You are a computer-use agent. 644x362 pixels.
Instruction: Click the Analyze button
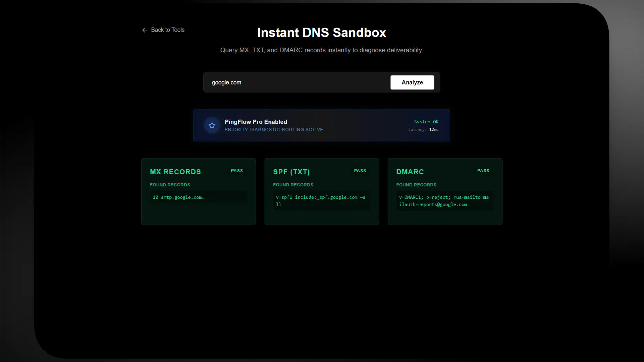coord(412,82)
